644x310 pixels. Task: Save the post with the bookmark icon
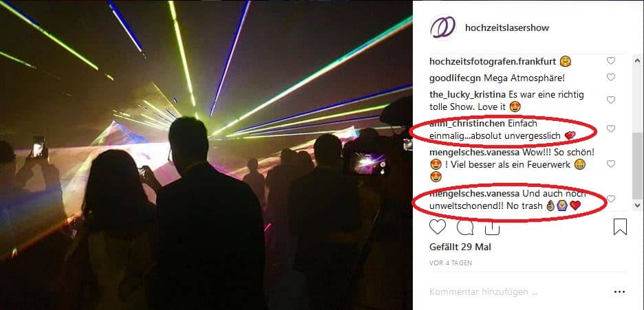[x=620, y=227]
